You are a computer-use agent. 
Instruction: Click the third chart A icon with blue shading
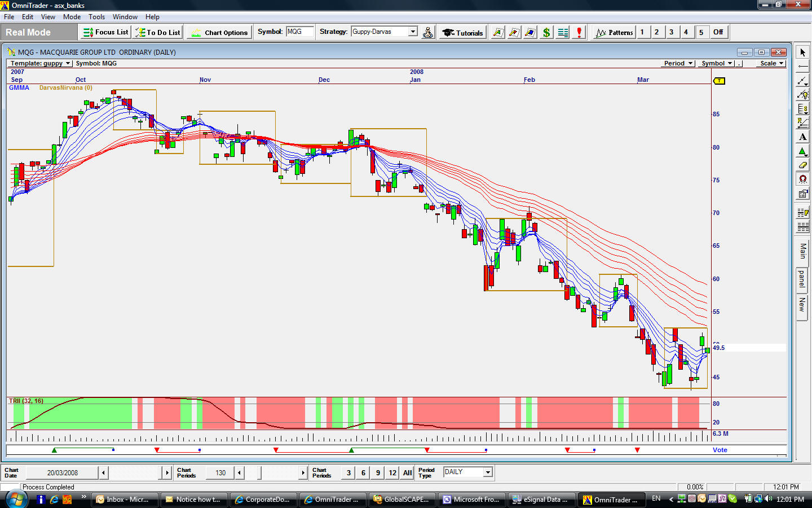click(530, 32)
